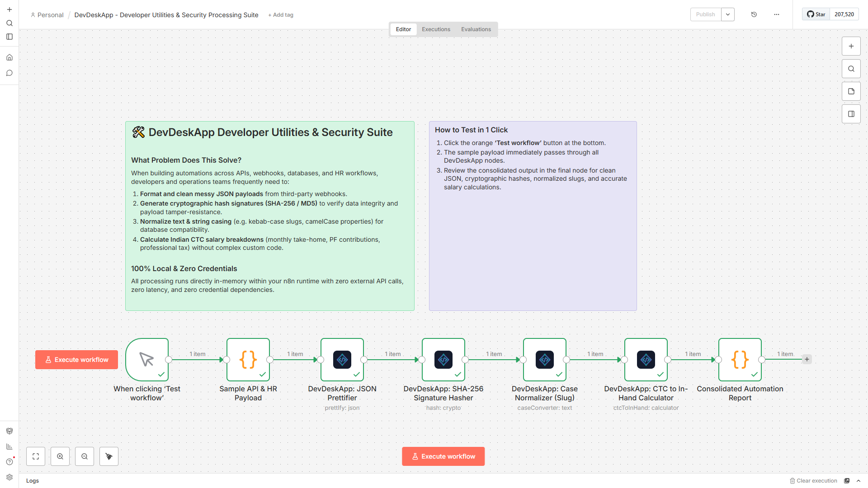Click Clear execution in logs bar
This screenshot has height=488, width=868.
813,481
